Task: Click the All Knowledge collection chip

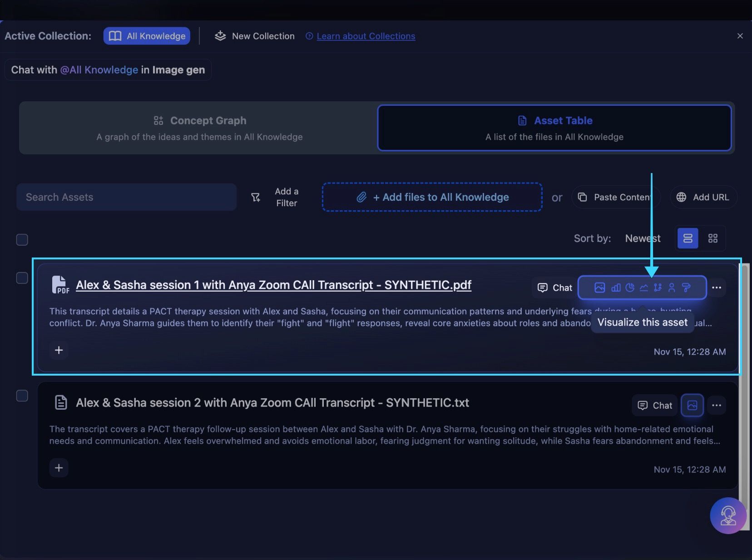Action: click(x=147, y=36)
